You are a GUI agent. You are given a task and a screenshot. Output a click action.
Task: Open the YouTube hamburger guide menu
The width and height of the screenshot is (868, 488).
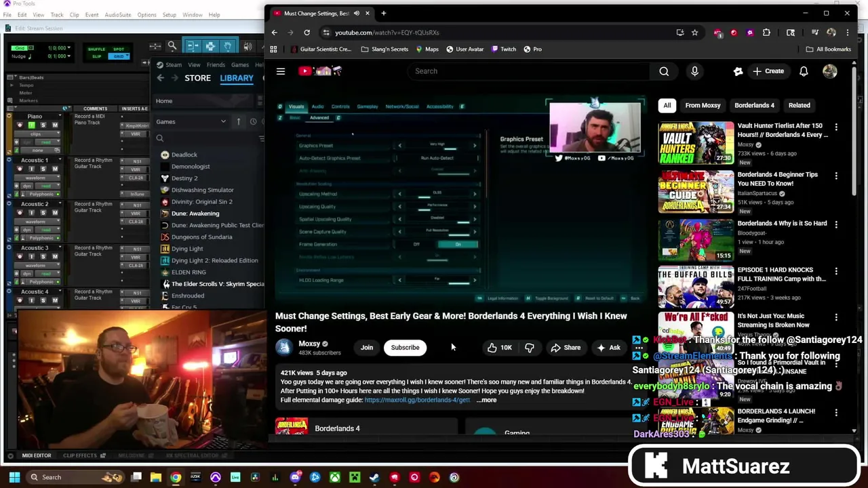(x=281, y=71)
